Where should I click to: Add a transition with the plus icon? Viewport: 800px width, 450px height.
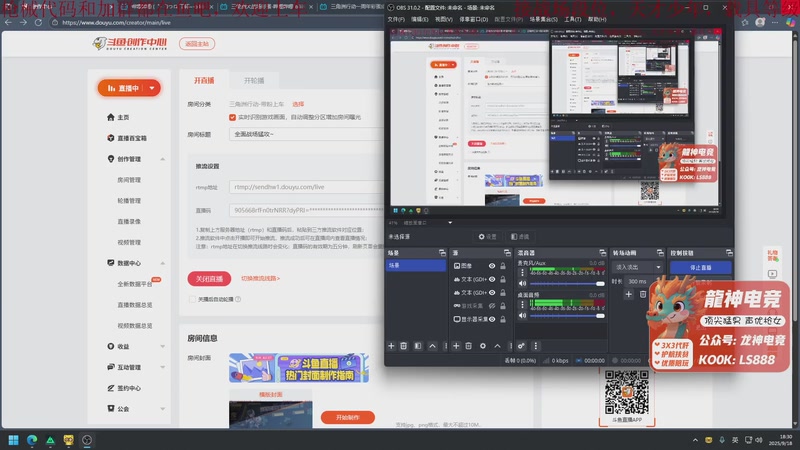tap(629, 294)
